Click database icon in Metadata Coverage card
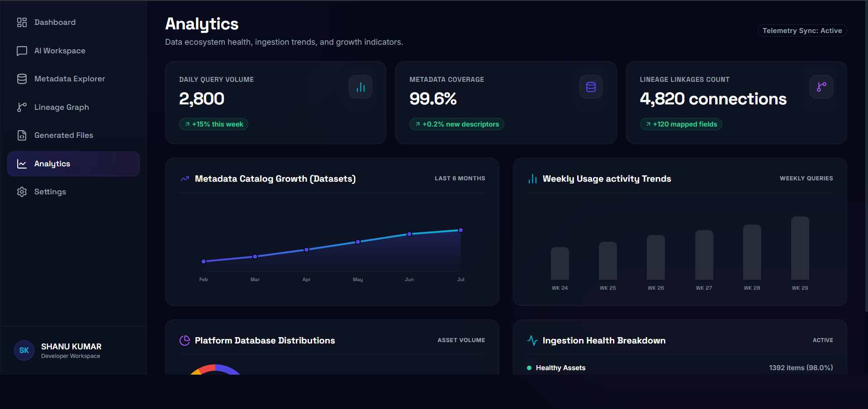 [x=591, y=87]
